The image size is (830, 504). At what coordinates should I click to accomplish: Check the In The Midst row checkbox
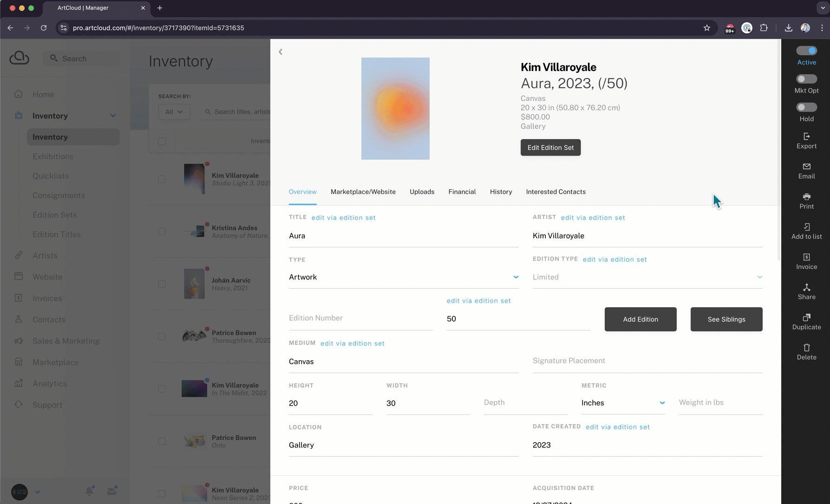[162, 388]
